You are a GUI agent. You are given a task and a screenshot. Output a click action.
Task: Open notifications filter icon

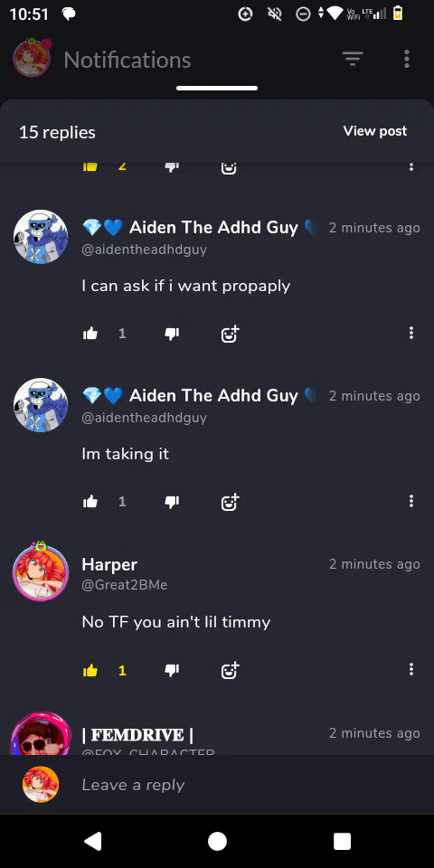click(352, 58)
